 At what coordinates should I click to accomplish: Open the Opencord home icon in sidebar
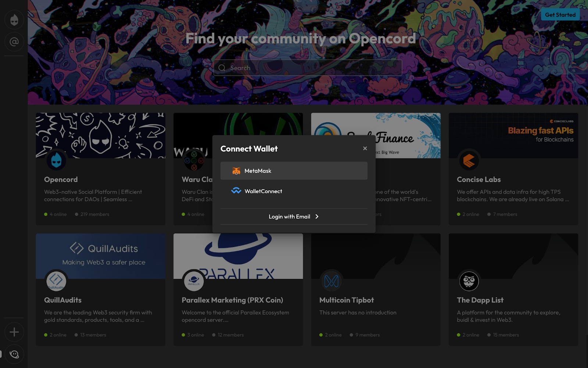14,20
